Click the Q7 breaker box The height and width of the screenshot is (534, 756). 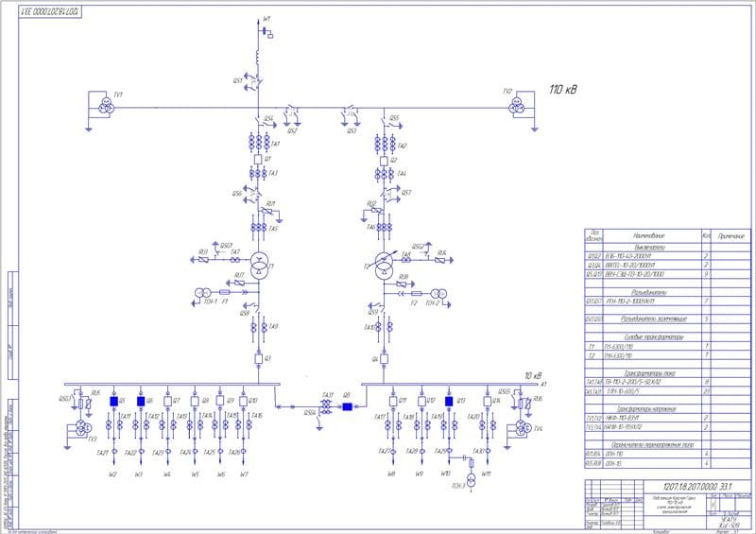pyautogui.click(x=168, y=402)
